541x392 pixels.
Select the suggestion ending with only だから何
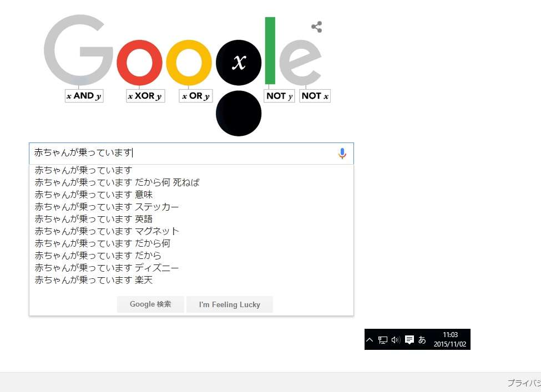click(x=191, y=243)
